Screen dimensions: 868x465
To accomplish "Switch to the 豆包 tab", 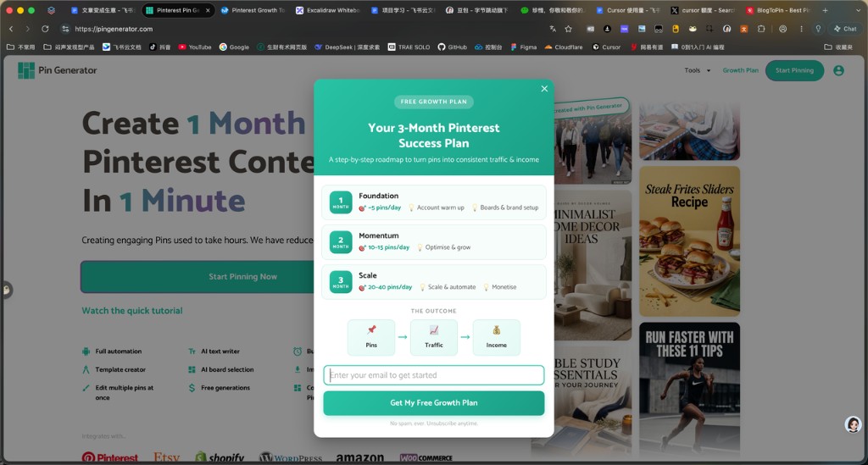I will (x=477, y=10).
